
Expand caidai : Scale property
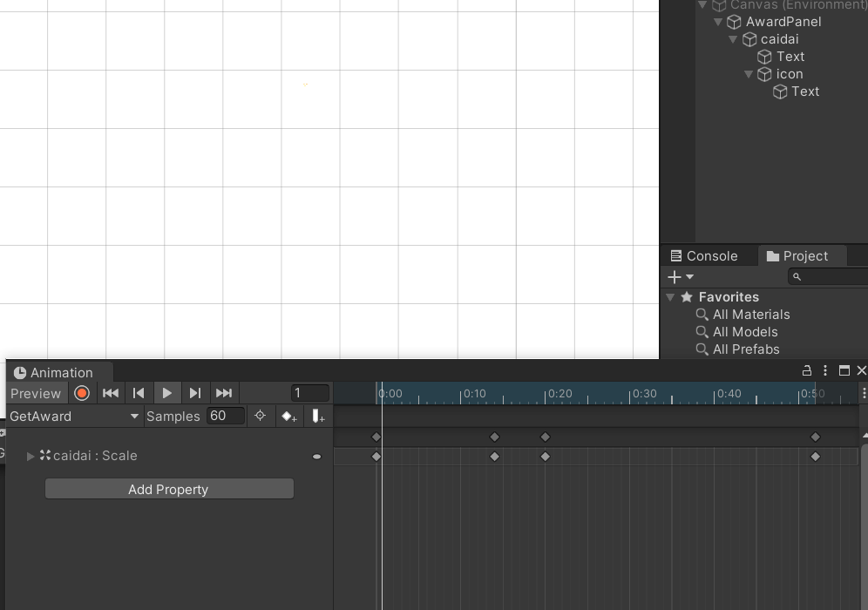[31, 456]
